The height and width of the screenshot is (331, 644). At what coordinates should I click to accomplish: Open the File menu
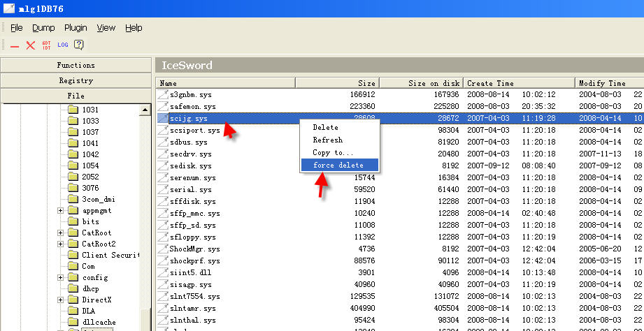tap(16, 28)
